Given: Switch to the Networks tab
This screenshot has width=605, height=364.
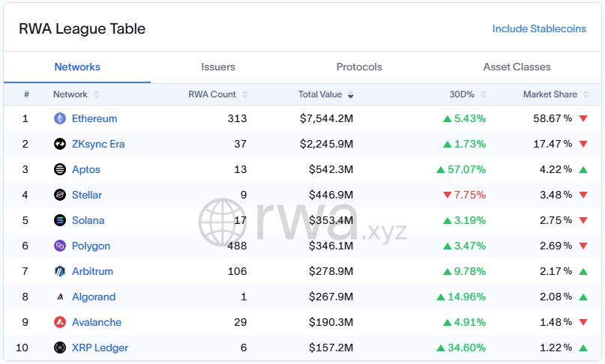Looking at the screenshot, I should (x=77, y=67).
